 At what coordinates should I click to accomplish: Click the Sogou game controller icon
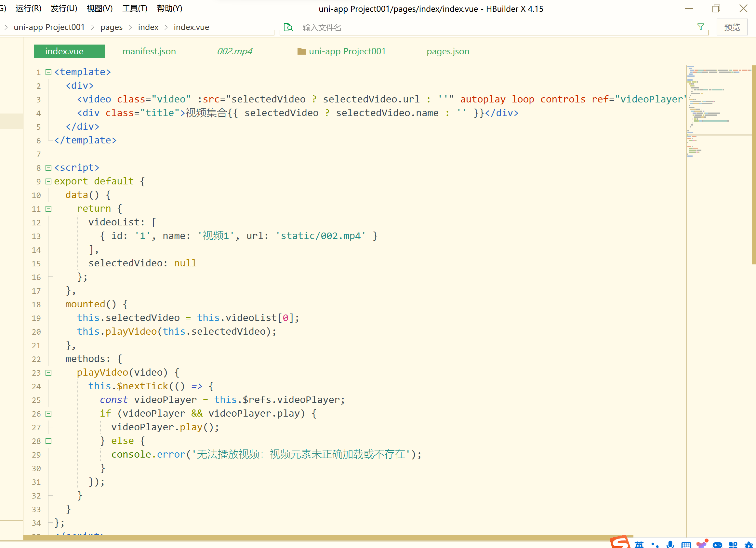click(x=717, y=545)
